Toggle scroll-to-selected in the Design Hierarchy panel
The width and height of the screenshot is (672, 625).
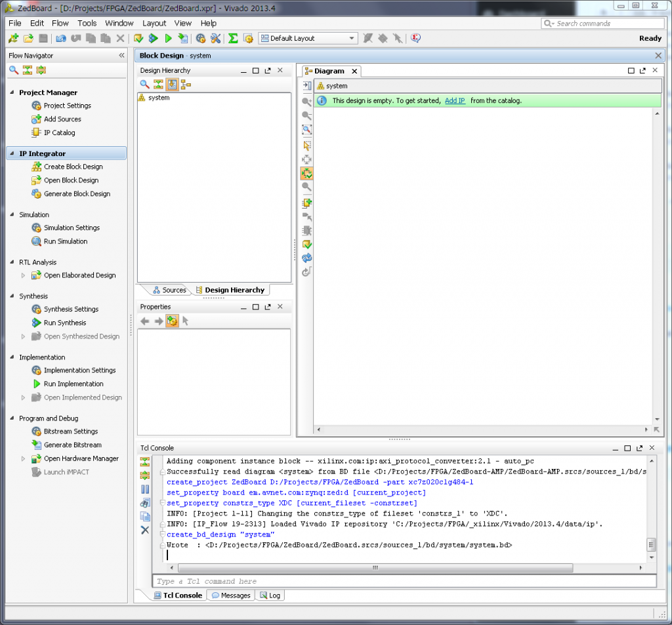pyautogui.click(x=172, y=84)
